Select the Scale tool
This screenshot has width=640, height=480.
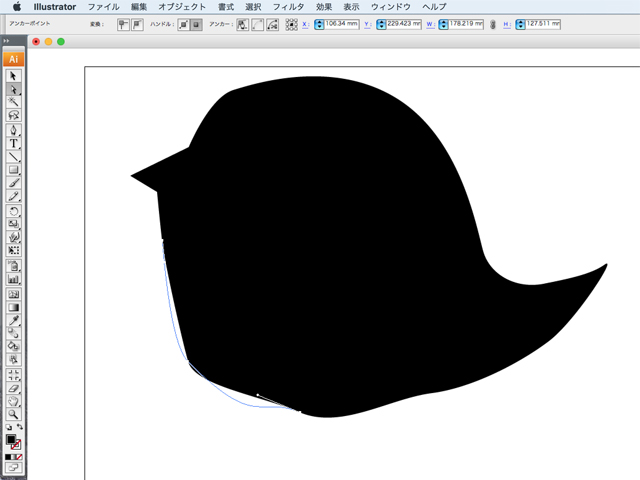pyautogui.click(x=13, y=224)
